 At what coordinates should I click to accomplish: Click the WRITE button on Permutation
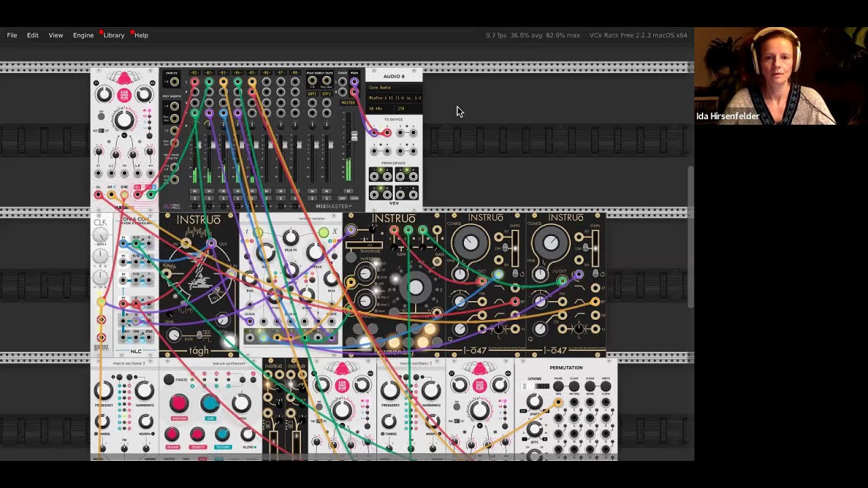coord(606,386)
